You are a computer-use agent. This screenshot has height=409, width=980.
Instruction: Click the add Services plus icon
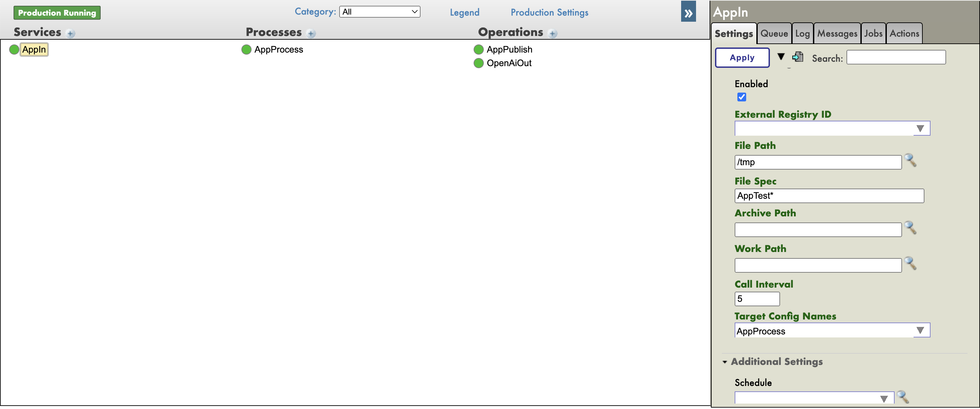point(70,34)
